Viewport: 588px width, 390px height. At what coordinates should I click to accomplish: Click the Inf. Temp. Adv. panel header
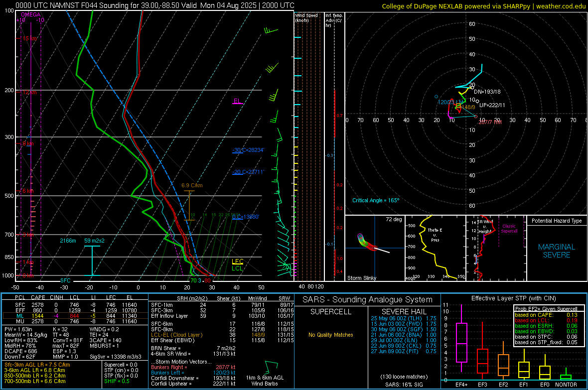334,20
